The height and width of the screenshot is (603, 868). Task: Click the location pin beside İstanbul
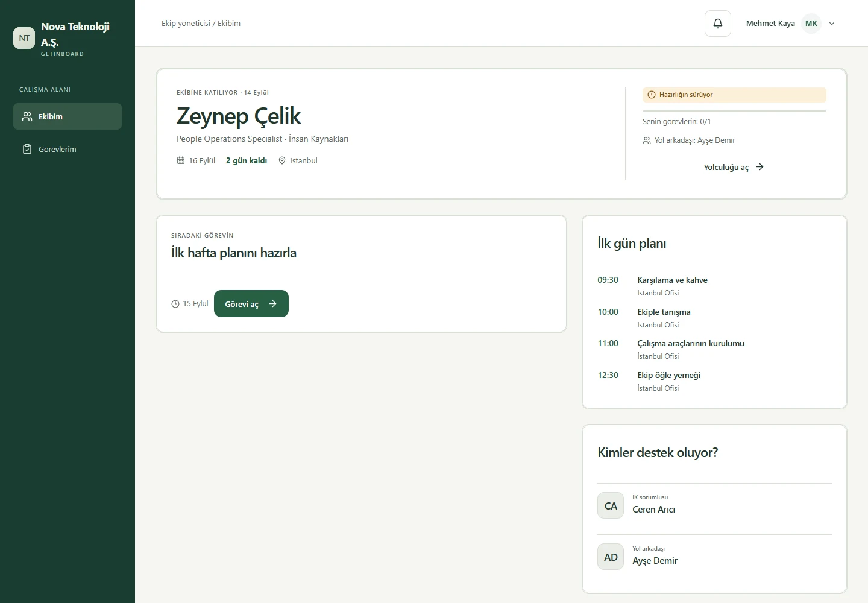click(x=282, y=160)
